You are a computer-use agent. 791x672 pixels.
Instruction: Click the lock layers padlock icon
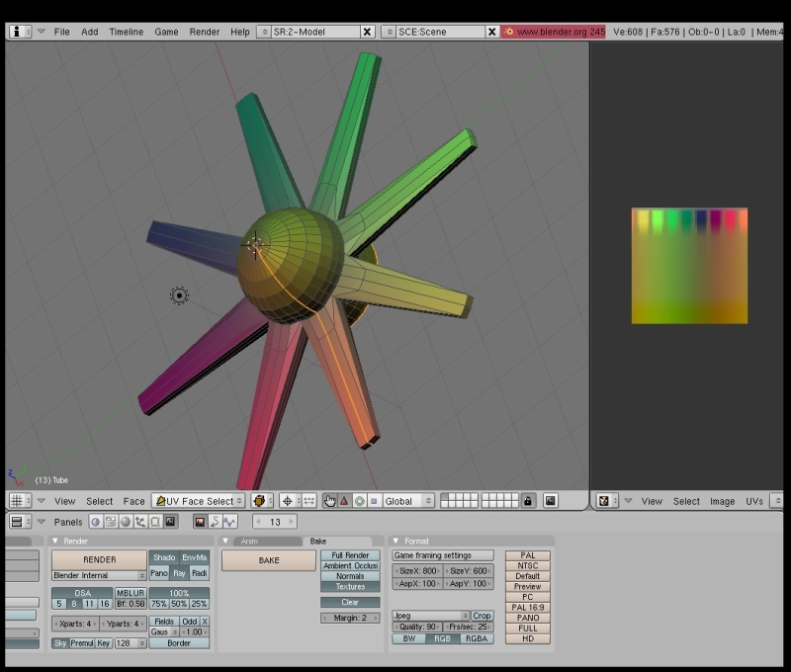click(x=529, y=501)
